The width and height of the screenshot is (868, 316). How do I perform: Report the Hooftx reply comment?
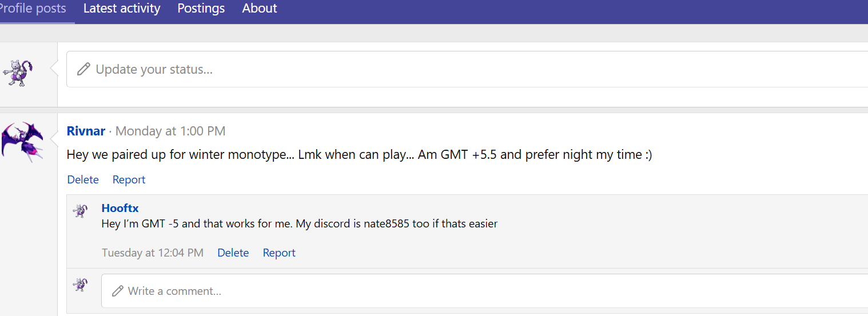(279, 253)
